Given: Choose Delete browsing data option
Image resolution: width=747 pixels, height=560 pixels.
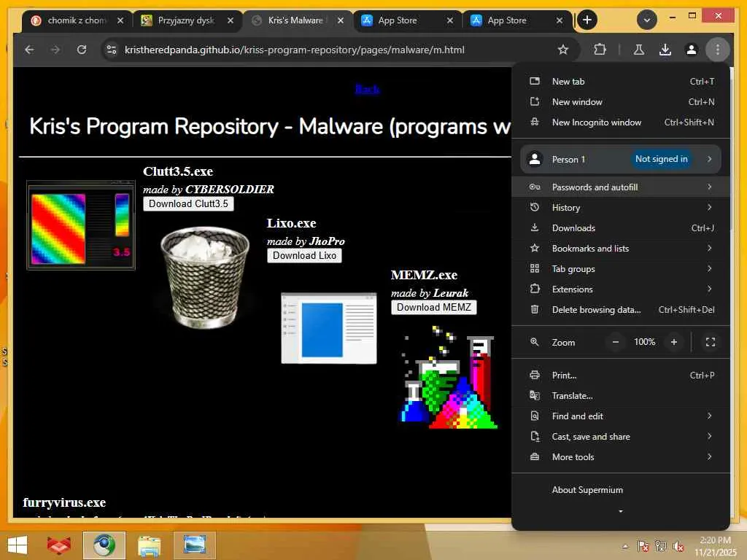Looking at the screenshot, I should pyautogui.click(x=621, y=309).
